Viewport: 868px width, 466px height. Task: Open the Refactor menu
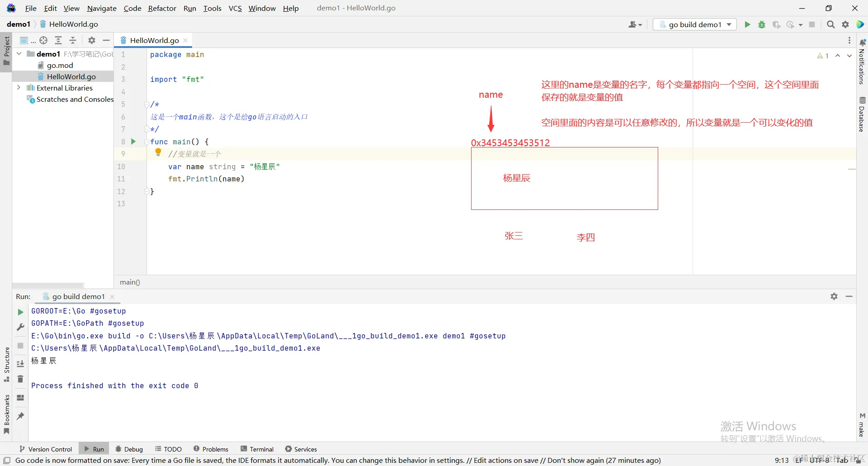point(162,8)
